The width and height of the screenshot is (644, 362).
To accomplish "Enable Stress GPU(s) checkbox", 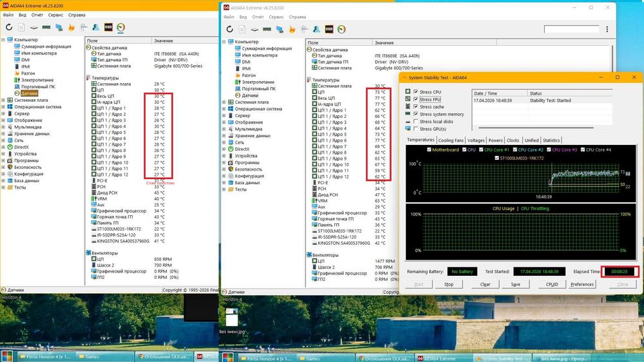I will point(416,129).
